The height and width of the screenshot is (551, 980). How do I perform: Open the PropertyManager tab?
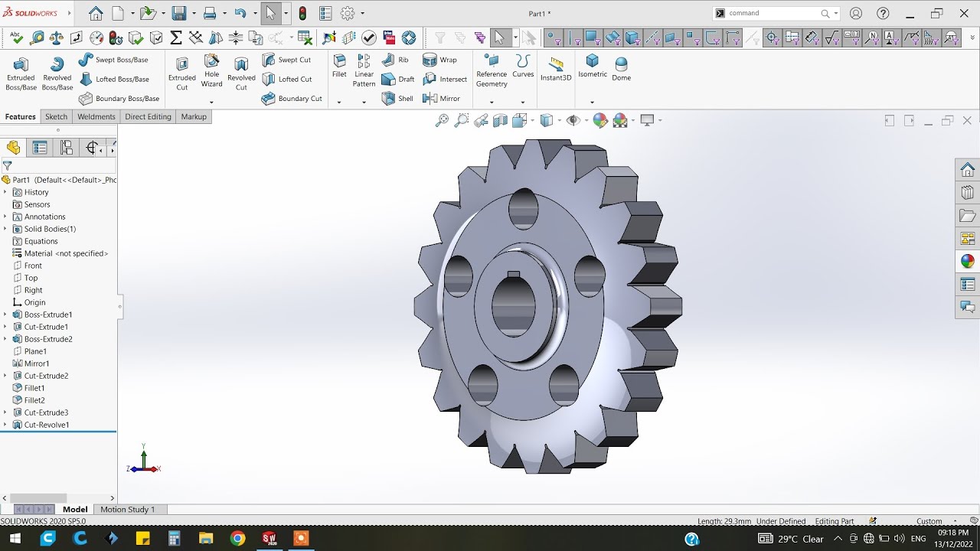coord(40,148)
